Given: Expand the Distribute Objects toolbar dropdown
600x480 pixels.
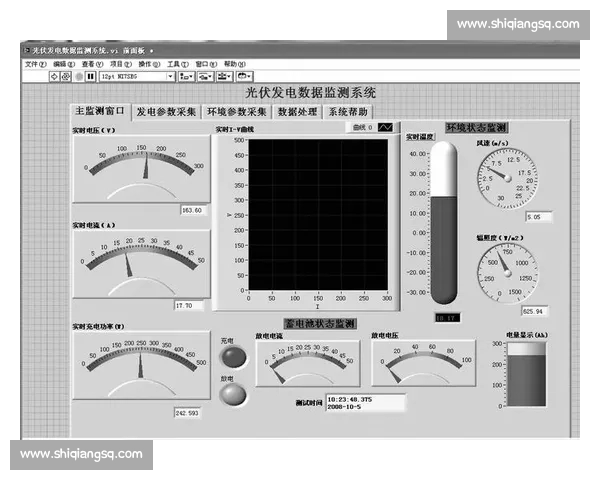Looking at the screenshot, I should click(x=207, y=75).
